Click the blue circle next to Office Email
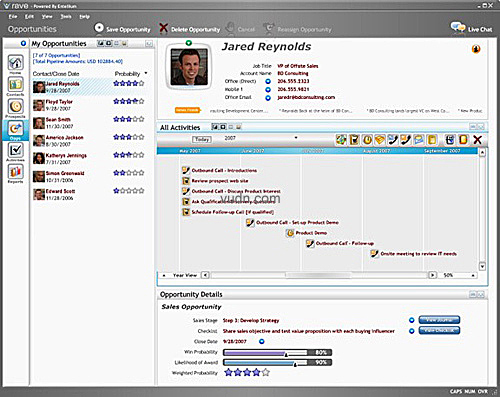Image resolution: width=500 pixels, height=397 pixels. [268, 98]
